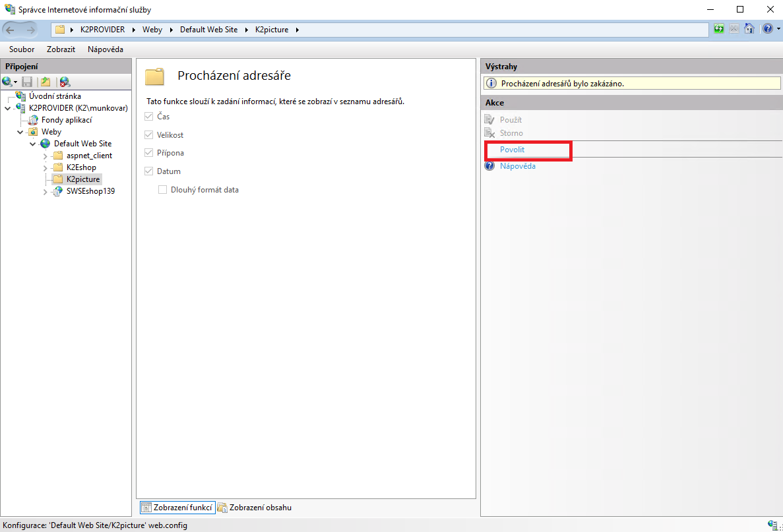Click Create new connection globe icon
Screen dimensions: 783x532
coord(7,82)
